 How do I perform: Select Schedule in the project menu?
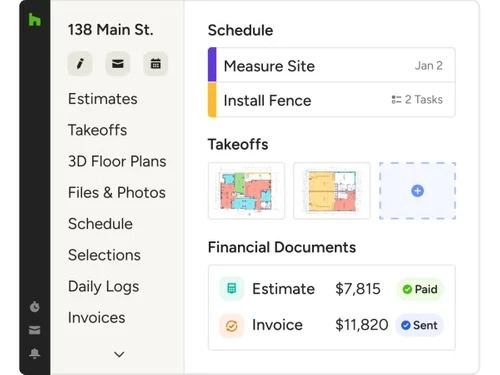point(100,224)
